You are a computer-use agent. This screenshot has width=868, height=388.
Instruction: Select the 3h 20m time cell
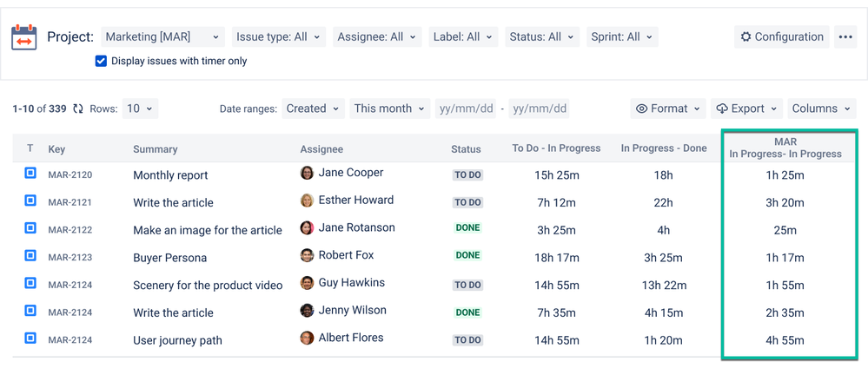(785, 203)
